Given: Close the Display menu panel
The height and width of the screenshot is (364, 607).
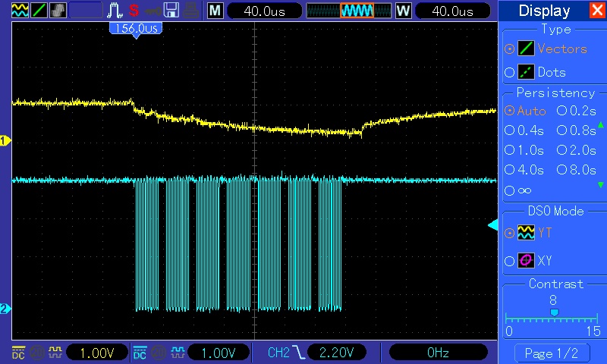Looking at the screenshot, I should (x=597, y=11).
